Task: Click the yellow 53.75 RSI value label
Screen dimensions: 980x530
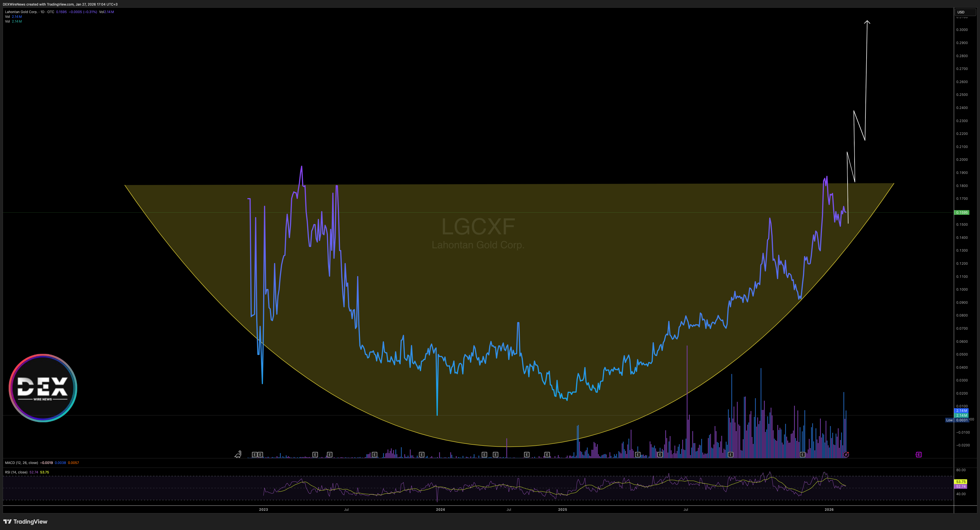Action: [960, 482]
